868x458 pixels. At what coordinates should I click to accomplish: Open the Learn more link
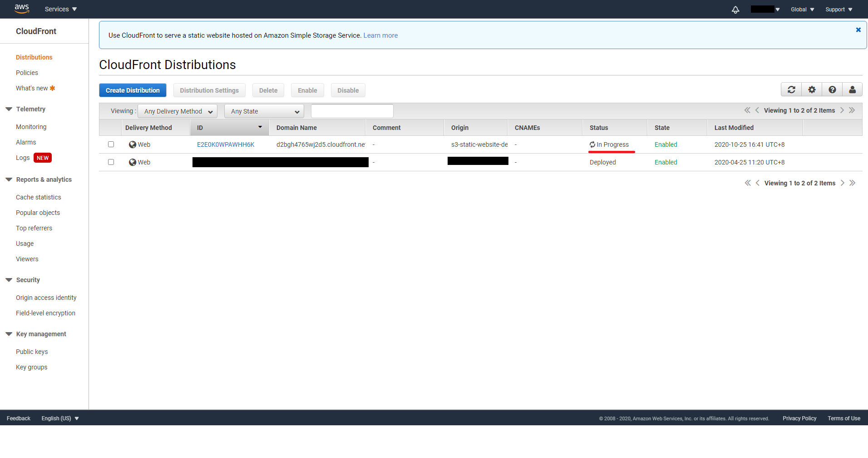[x=380, y=35]
